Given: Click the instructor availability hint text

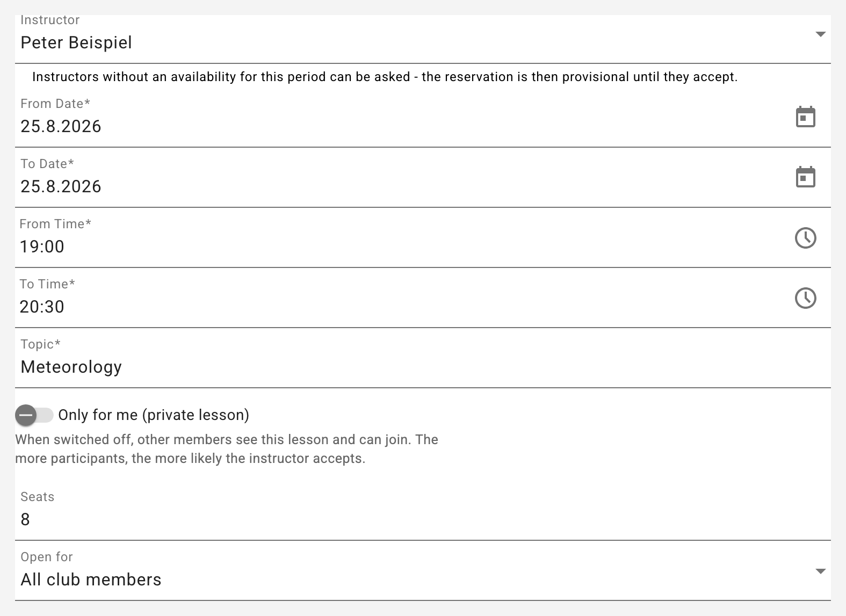Looking at the screenshot, I should coord(385,77).
